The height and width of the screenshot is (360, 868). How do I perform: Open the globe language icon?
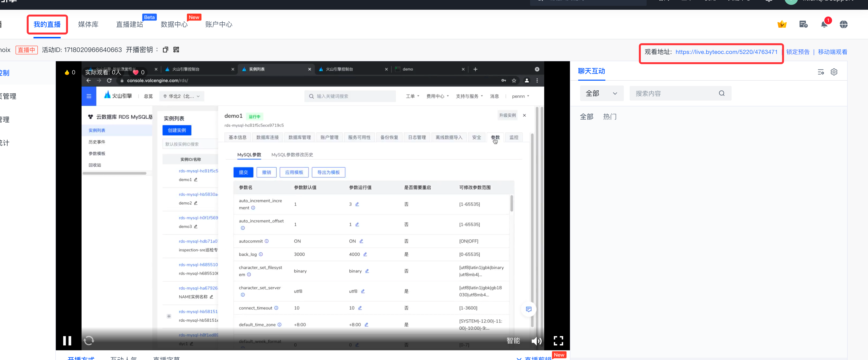pos(843,24)
